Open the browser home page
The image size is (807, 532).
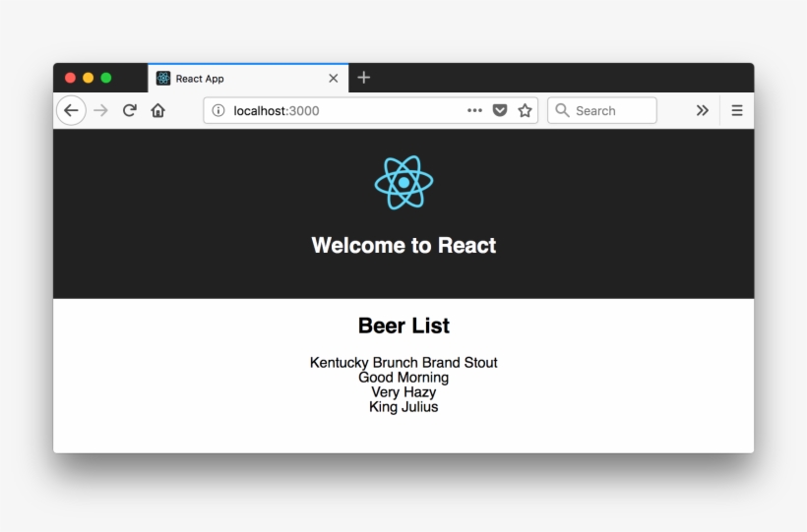pos(158,110)
